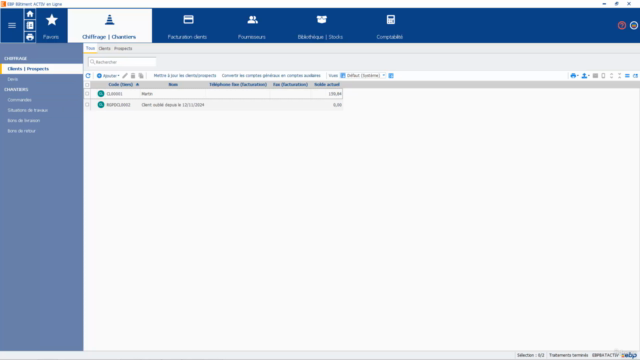The height and width of the screenshot is (360, 640).
Task: Open the dropdown arrow beside the export icon
Action: pos(589,76)
